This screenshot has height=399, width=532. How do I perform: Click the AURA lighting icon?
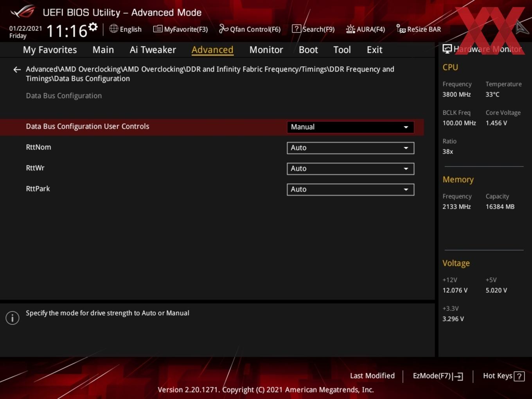pos(350,29)
